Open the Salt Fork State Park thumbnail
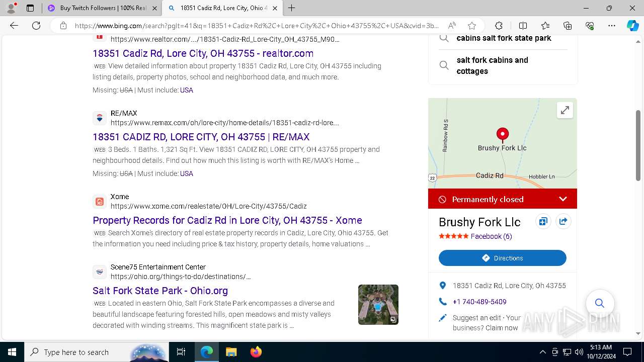This screenshot has height=362, width=644. [x=378, y=305]
